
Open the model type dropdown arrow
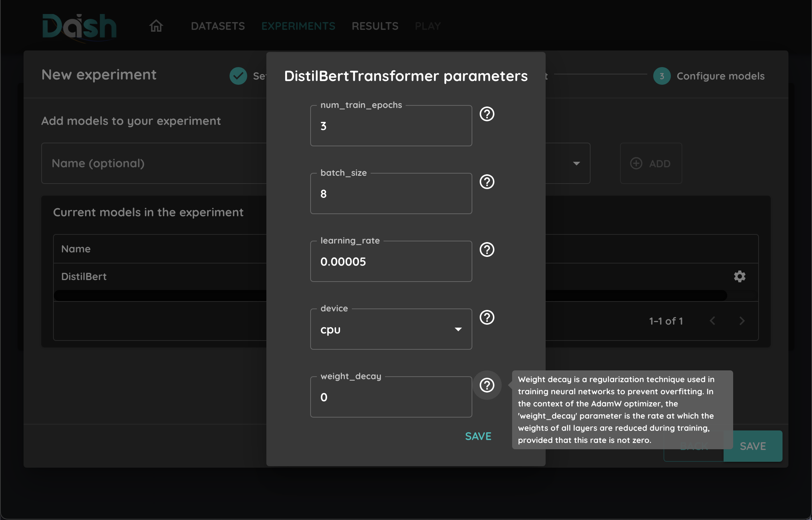(x=576, y=163)
